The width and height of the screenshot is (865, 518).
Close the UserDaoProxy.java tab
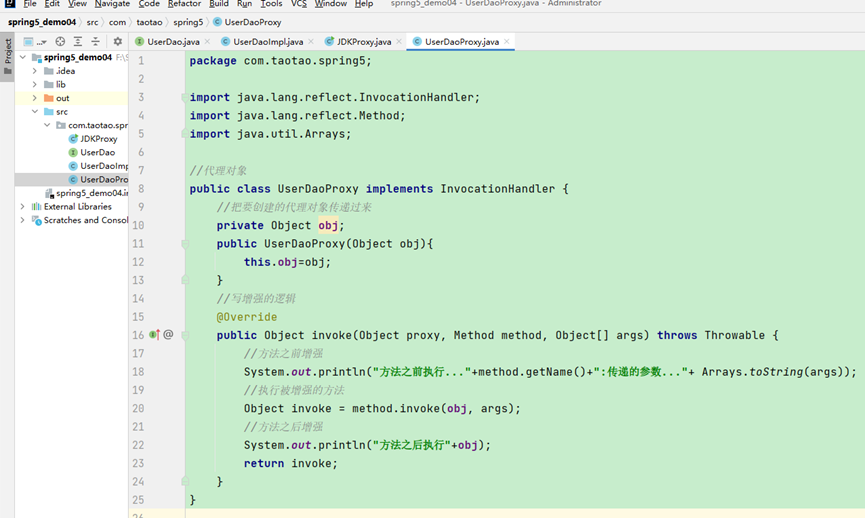[x=506, y=41]
